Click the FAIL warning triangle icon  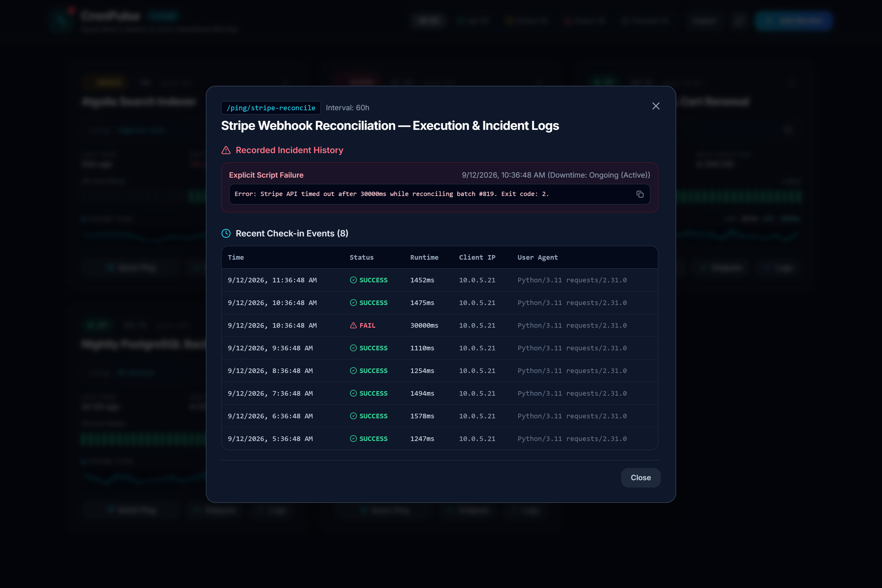click(353, 325)
